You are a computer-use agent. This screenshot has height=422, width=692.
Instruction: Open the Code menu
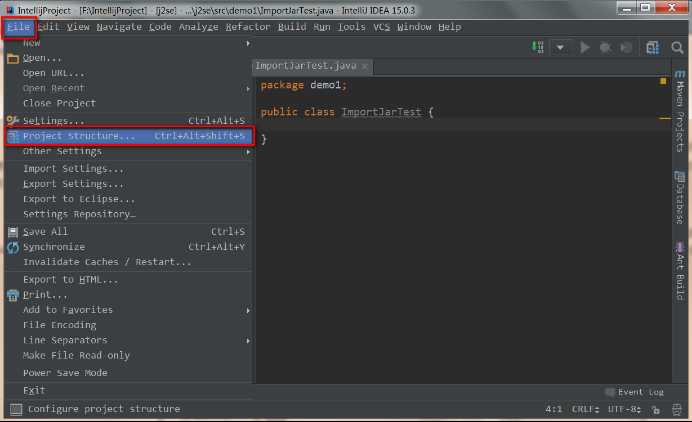click(160, 27)
